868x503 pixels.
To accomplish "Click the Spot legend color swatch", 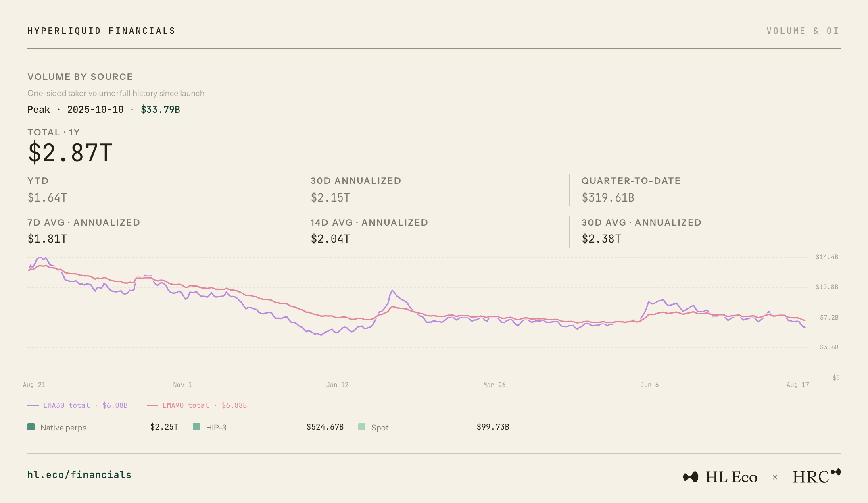I will pyautogui.click(x=362, y=427).
